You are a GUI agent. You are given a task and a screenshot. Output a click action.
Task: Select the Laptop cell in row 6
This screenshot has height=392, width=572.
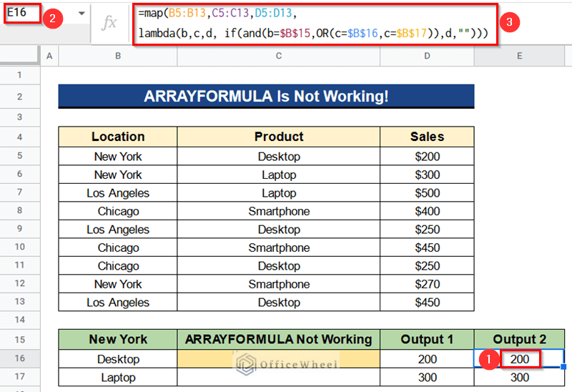[279, 175]
